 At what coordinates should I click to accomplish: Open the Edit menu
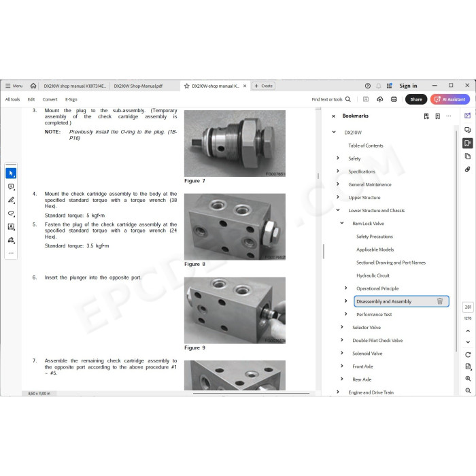(x=31, y=99)
